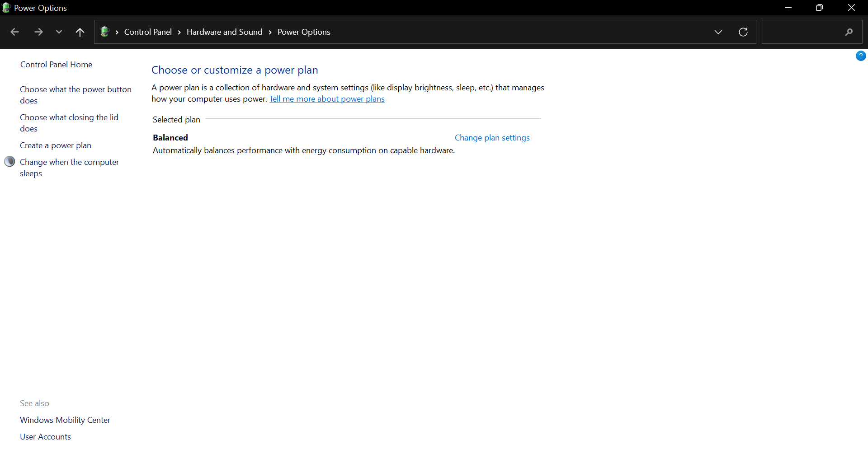
Task: Expand the recent locations chevron
Action: click(59, 32)
